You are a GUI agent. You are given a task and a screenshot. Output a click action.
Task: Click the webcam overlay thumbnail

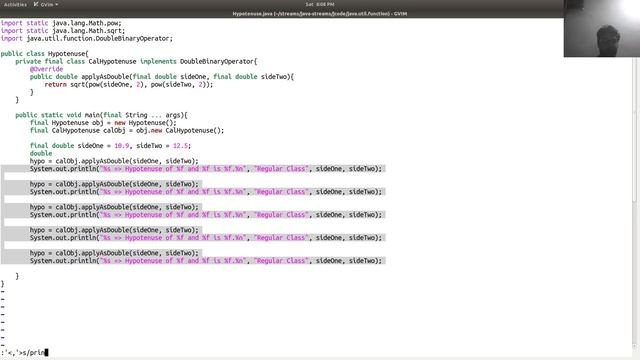(602, 28)
